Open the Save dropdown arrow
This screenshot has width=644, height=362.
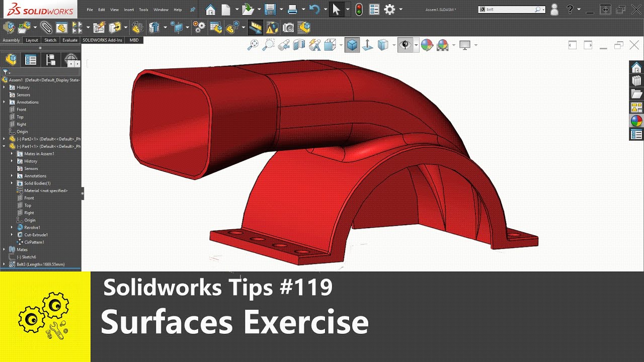coord(281,10)
